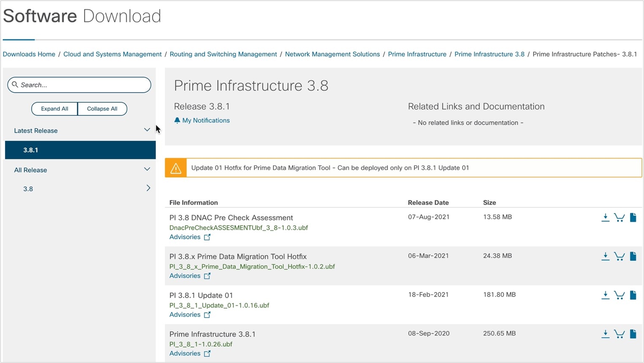Focus the release Search field
The height and width of the screenshot is (363, 644).
(79, 85)
